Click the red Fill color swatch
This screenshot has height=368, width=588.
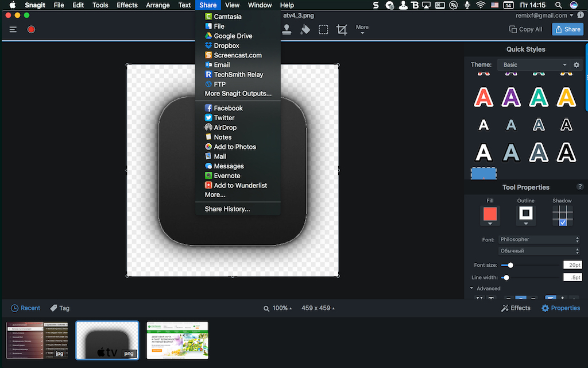tap(490, 214)
